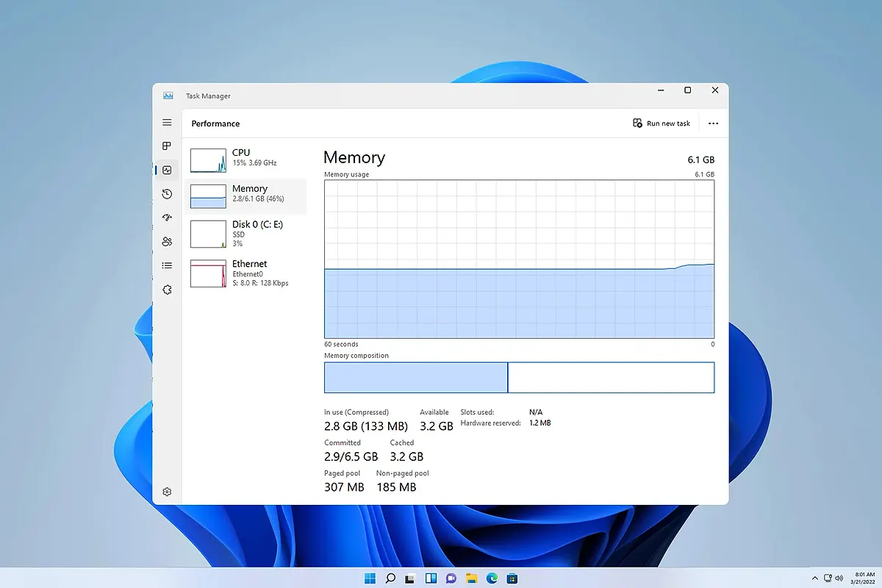
Task: Open the Services page
Action: (x=167, y=290)
